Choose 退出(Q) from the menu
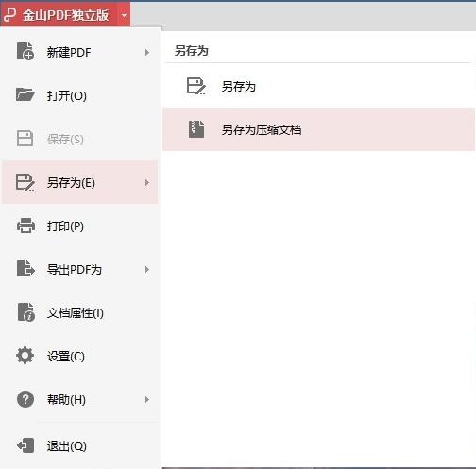 coord(80,445)
